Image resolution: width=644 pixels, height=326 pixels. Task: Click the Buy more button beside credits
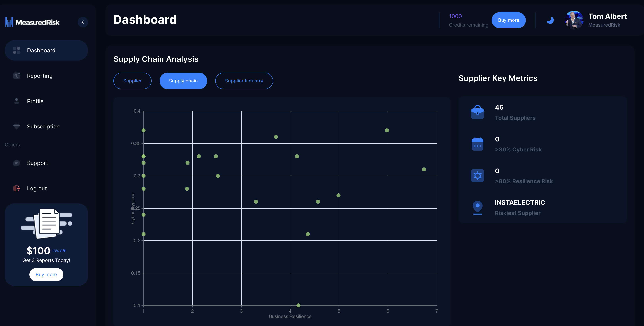point(508,20)
